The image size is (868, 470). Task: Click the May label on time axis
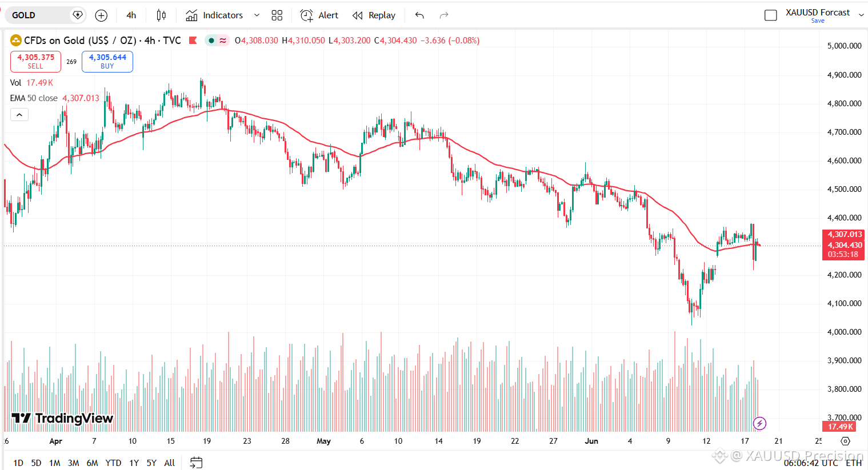[324, 441]
